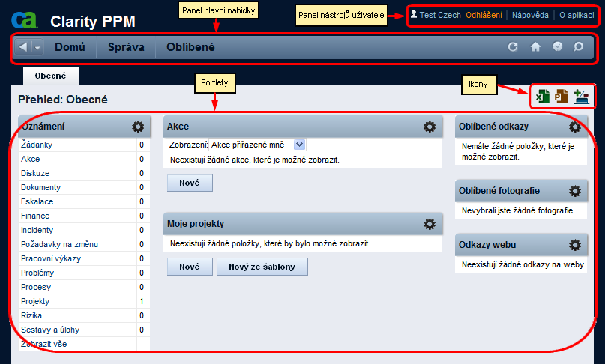Open the Akce notifications link
This screenshot has height=364, width=605.
point(31,159)
